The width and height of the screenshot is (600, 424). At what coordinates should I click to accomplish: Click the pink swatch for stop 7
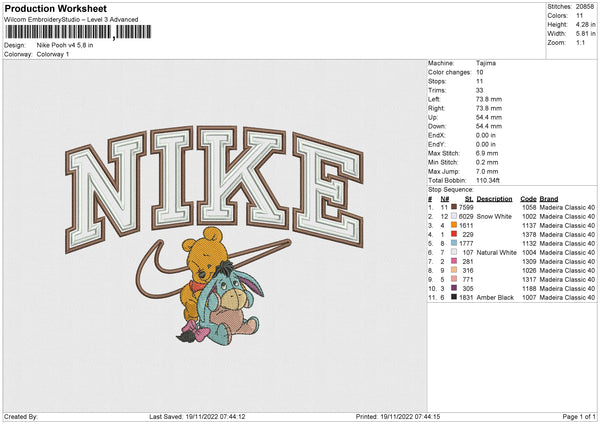(454, 261)
